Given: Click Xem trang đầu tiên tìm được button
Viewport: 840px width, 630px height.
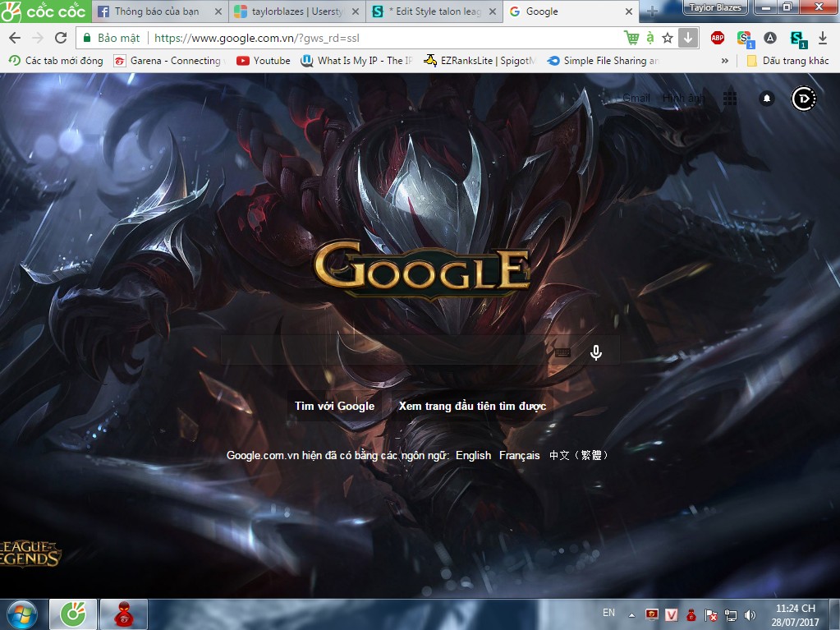Looking at the screenshot, I should pos(472,406).
